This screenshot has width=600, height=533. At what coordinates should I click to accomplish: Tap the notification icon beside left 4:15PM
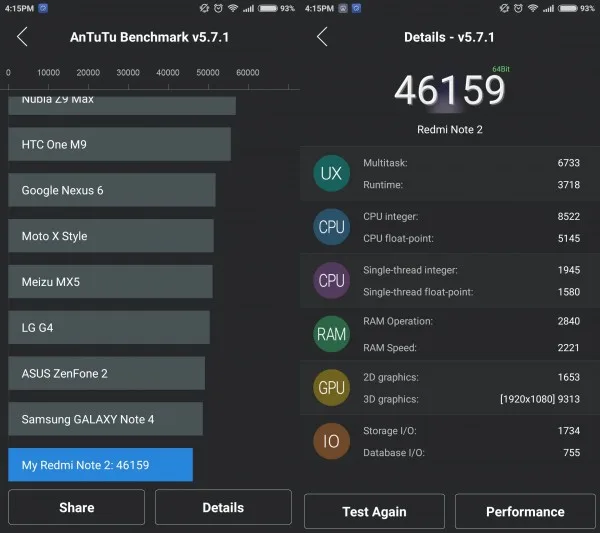click(43, 8)
